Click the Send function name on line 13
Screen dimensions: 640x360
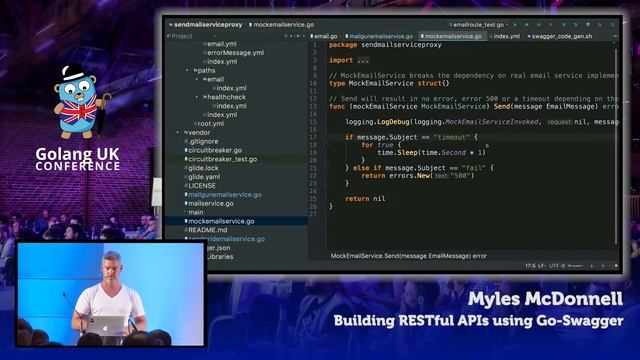502,107
